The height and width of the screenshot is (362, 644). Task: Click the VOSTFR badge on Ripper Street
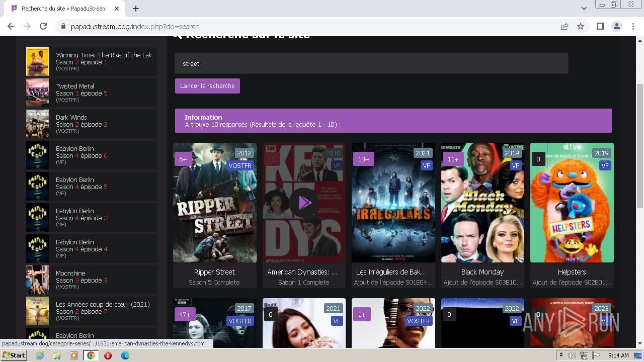click(239, 165)
